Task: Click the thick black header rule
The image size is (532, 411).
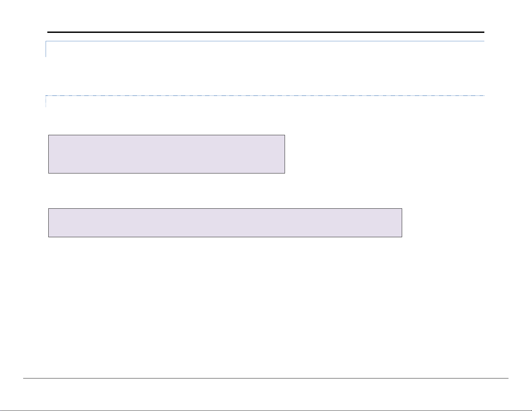Action: (266, 33)
